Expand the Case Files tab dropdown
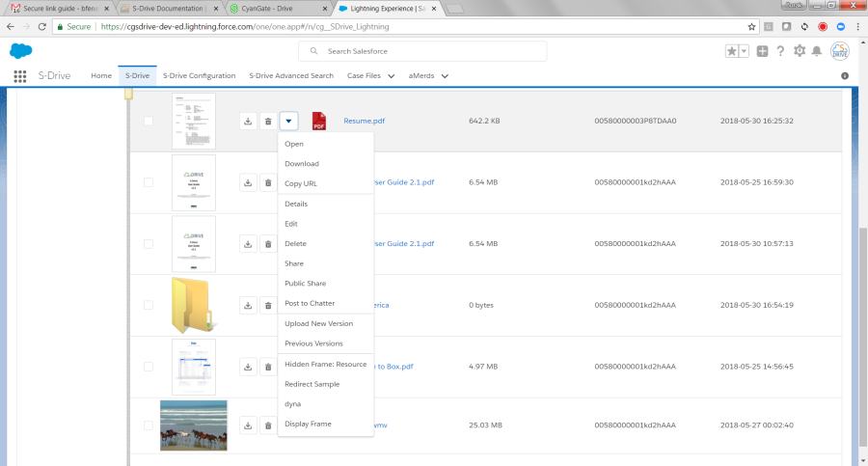The width and height of the screenshot is (868, 466). (389, 75)
